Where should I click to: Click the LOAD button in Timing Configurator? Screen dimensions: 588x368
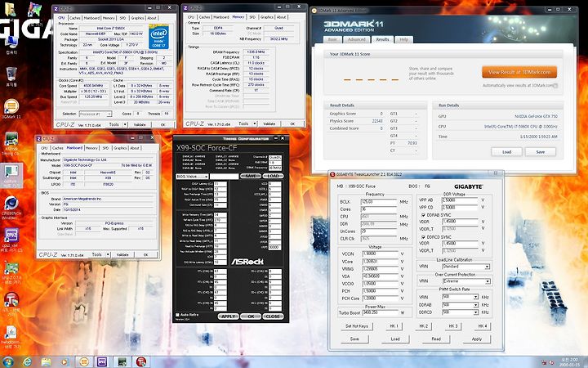273,176
